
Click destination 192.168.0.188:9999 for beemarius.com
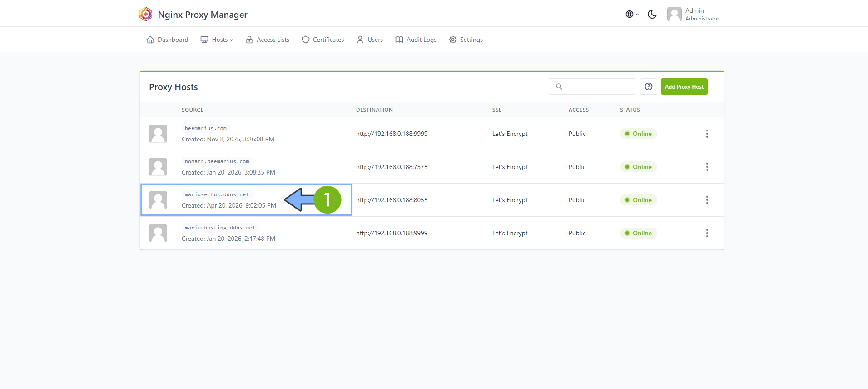tap(392, 134)
